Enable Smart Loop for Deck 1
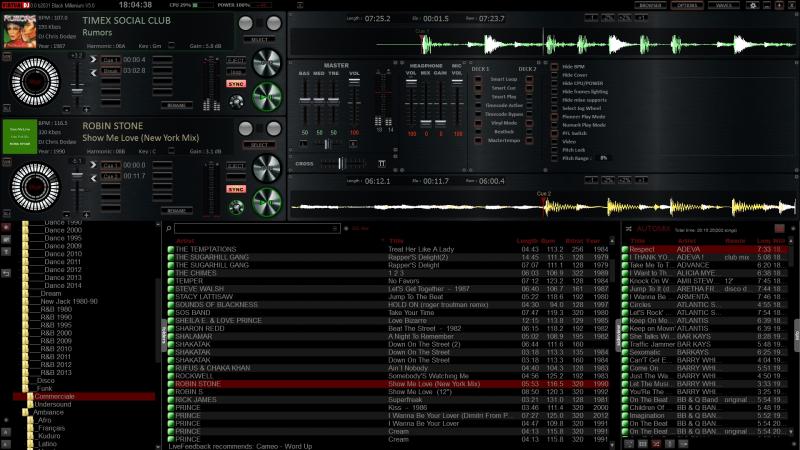Viewport: 800px width, 450px height. pos(478,79)
